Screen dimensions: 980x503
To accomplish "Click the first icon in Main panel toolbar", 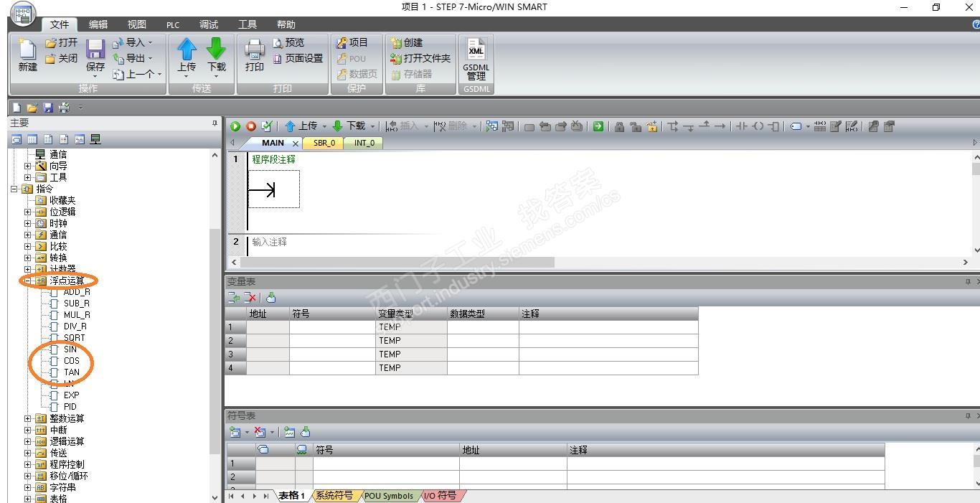I will (x=16, y=139).
